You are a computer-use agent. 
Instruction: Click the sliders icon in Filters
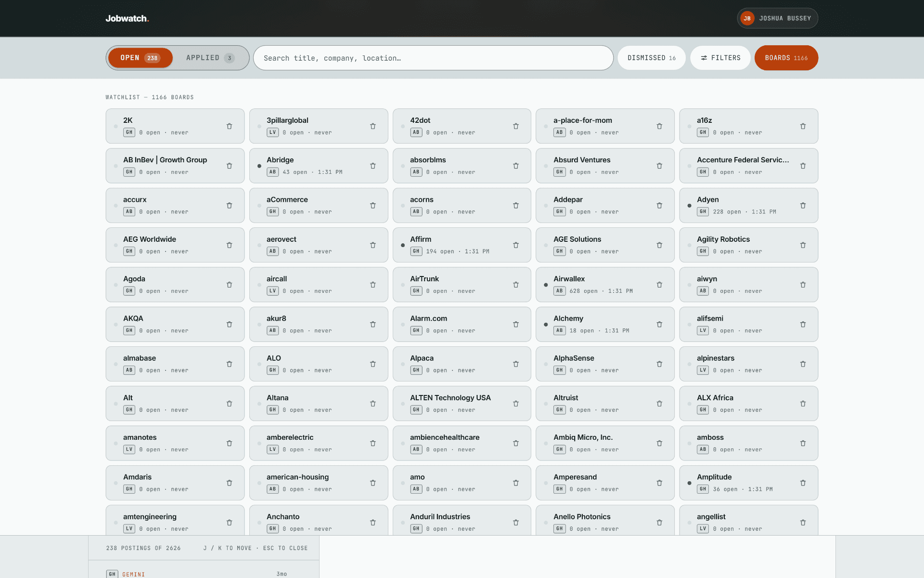coord(704,58)
